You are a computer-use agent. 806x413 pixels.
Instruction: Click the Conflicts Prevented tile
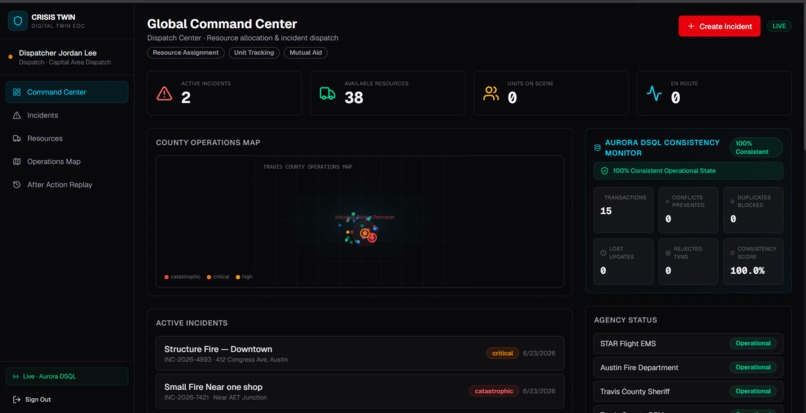pyautogui.click(x=688, y=210)
